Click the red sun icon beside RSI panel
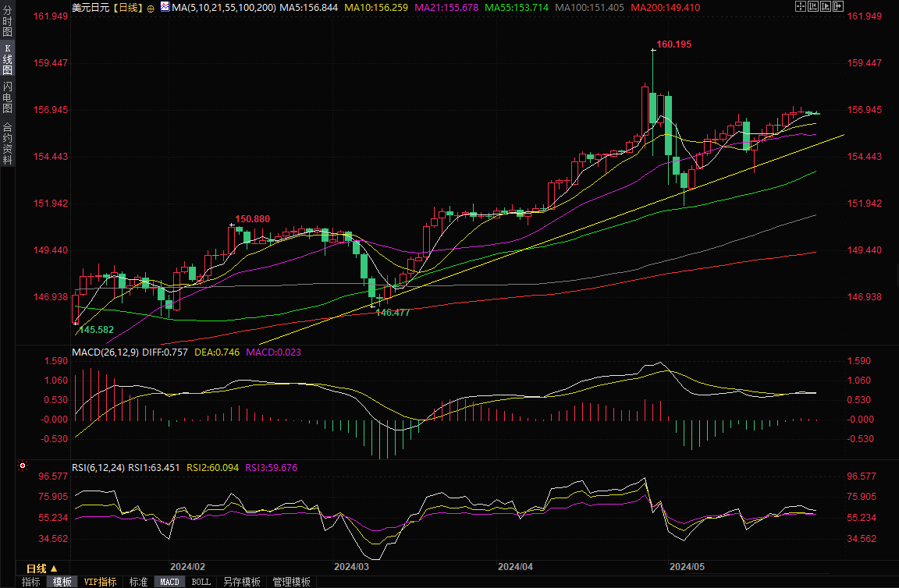 point(23,466)
